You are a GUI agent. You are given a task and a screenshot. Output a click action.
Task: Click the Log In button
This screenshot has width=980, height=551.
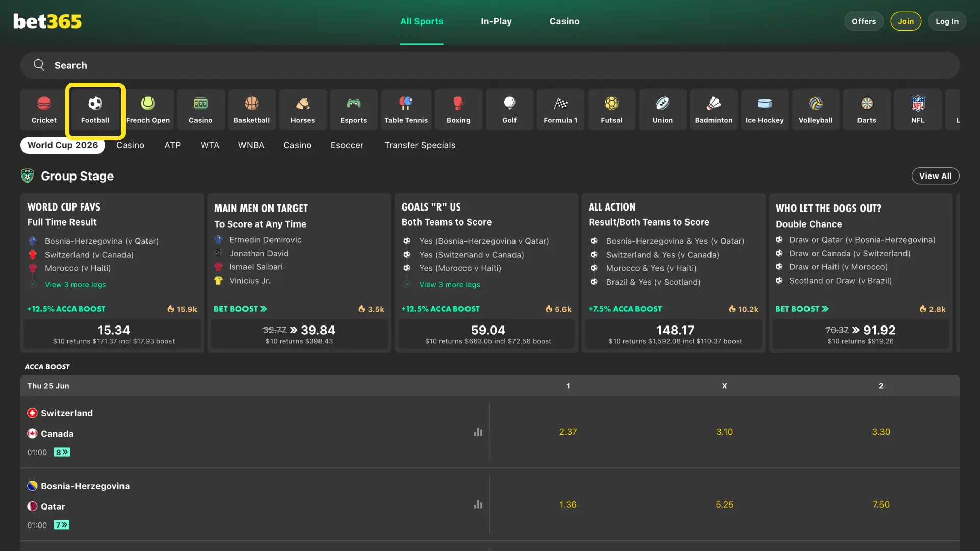(947, 21)
